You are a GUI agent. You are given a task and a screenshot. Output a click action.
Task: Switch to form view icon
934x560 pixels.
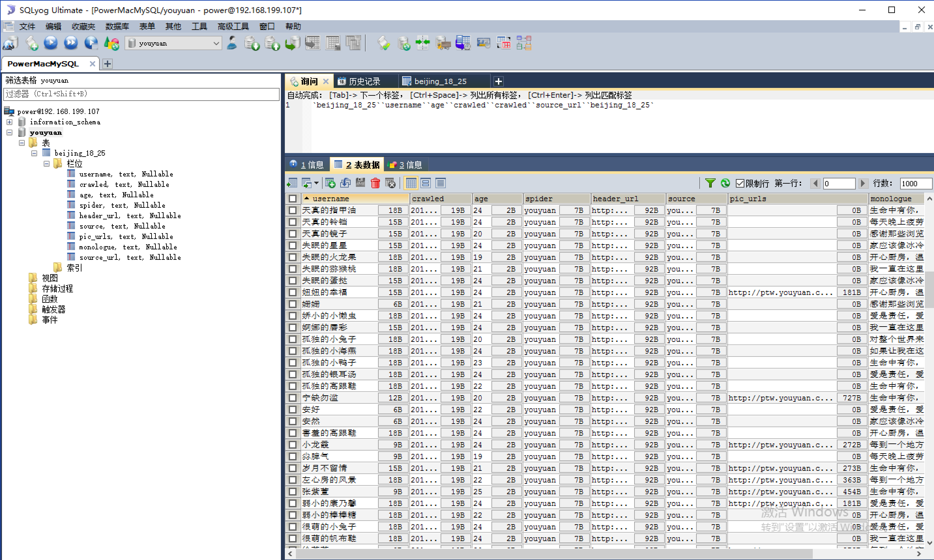pos(426,183)
